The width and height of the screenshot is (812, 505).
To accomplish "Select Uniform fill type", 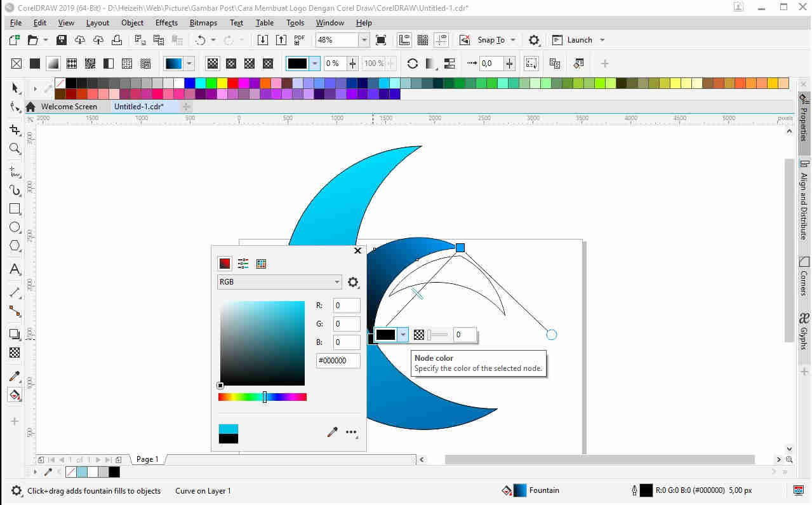I will point(35,64).
